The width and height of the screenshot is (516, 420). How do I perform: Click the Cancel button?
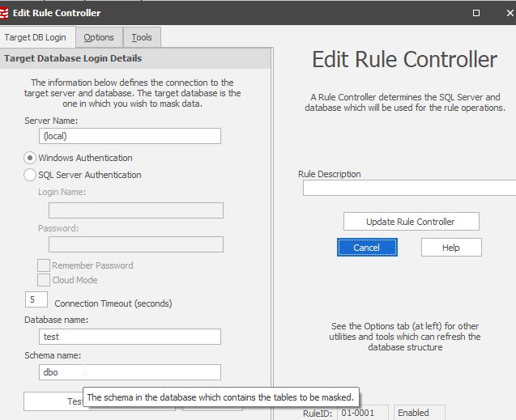pyautogui.click(x=367, y=248)
